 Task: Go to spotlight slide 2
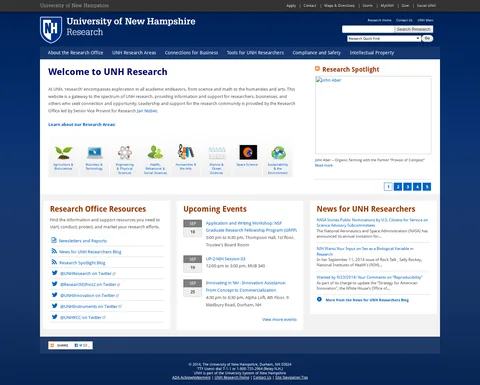(x=398, y=187)
